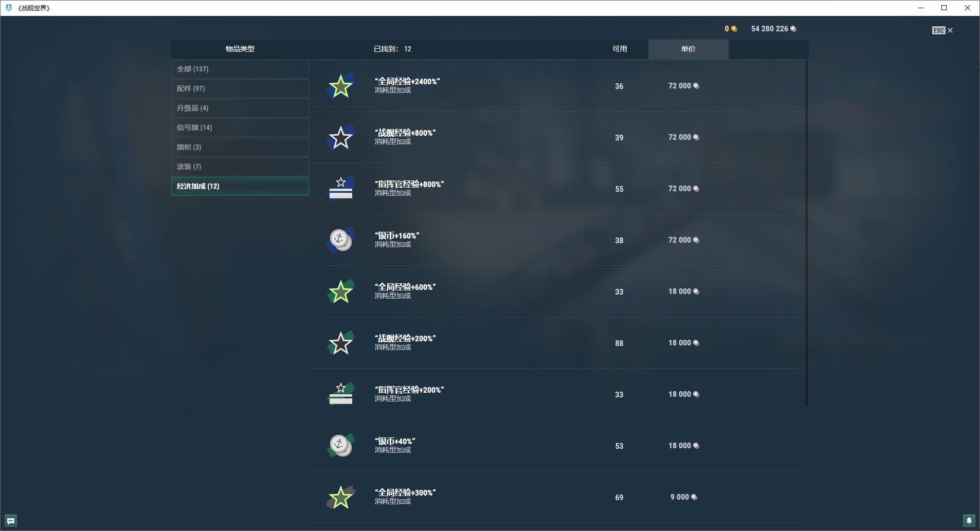Sort by 可用 column header
The image size is (980, 531).
620,49
